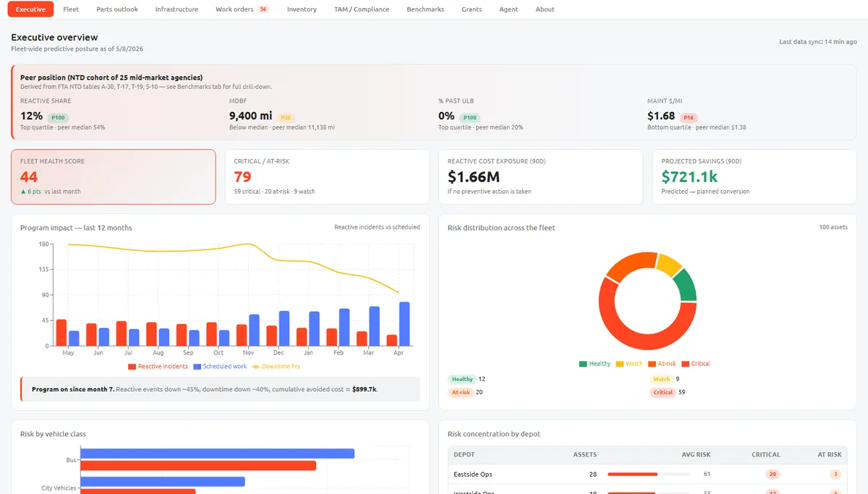Go to the Infrastructure tab
Screen dimensions: 868x494
pyautogui.click(x=176, y=9)
